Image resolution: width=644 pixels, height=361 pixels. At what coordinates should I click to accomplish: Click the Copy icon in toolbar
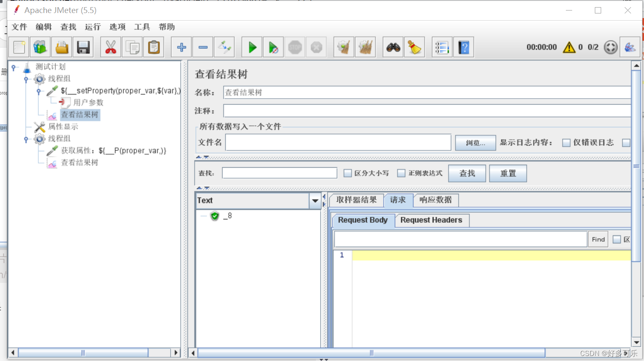click(132, 47)
